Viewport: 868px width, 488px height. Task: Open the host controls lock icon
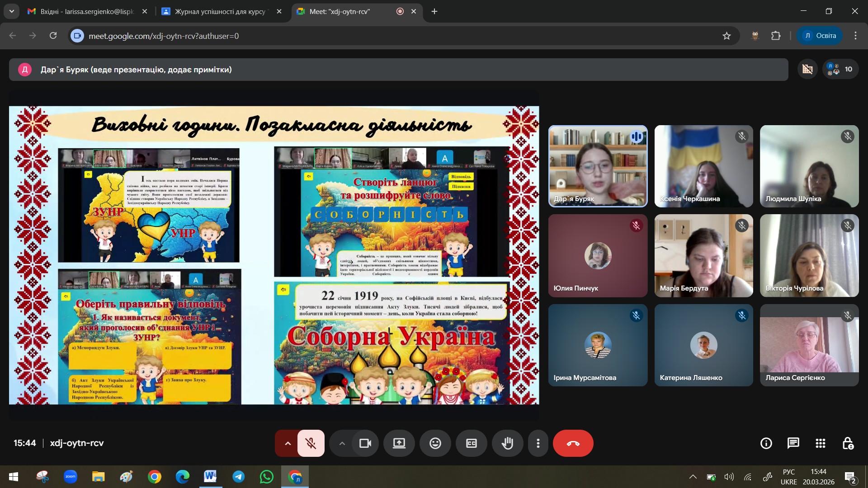pos(848,443)
